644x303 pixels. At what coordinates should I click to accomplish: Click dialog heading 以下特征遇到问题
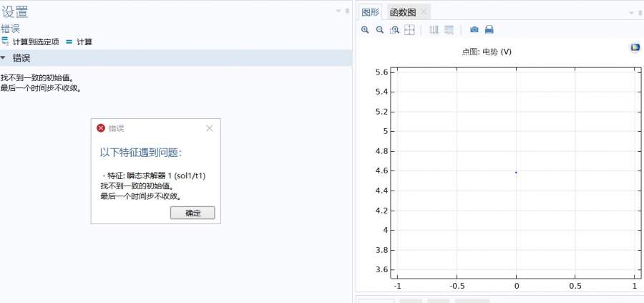click(x=141, y=153)
